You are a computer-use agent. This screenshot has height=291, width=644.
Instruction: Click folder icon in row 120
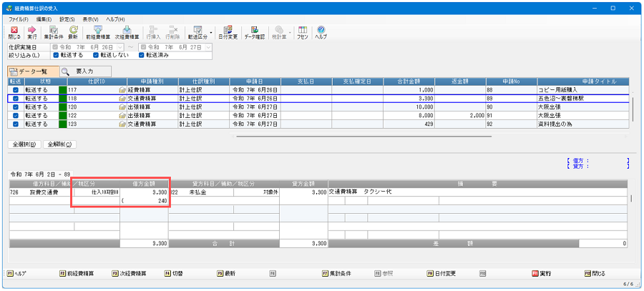(x=122, y=107)
